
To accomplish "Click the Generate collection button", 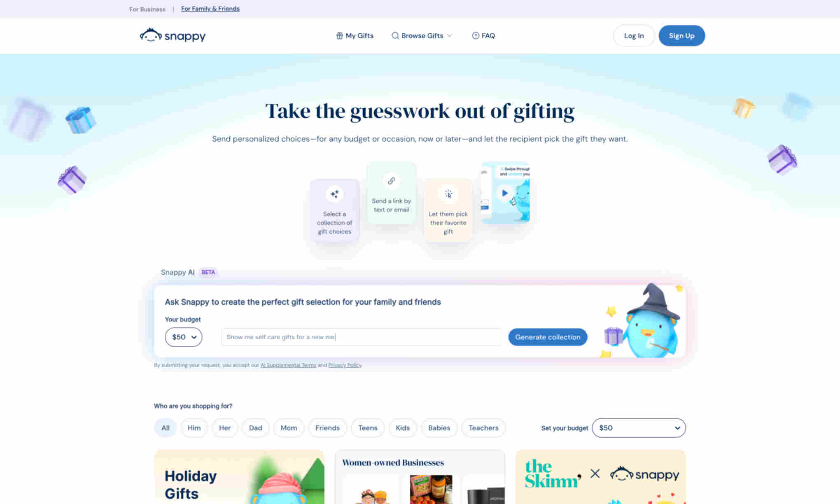I will [547, 336].
